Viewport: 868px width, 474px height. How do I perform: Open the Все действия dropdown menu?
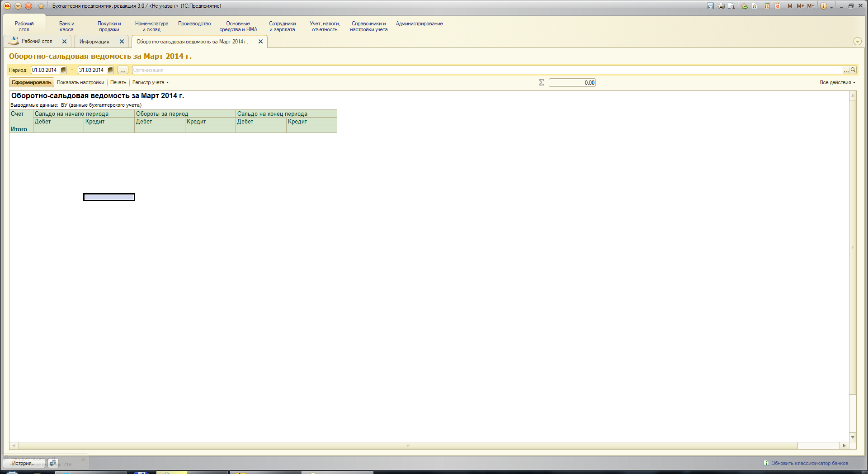point(837,82)
